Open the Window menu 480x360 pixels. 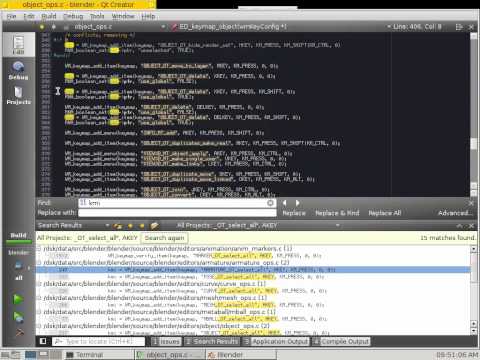pyautogui.click(x=123, y=16)
